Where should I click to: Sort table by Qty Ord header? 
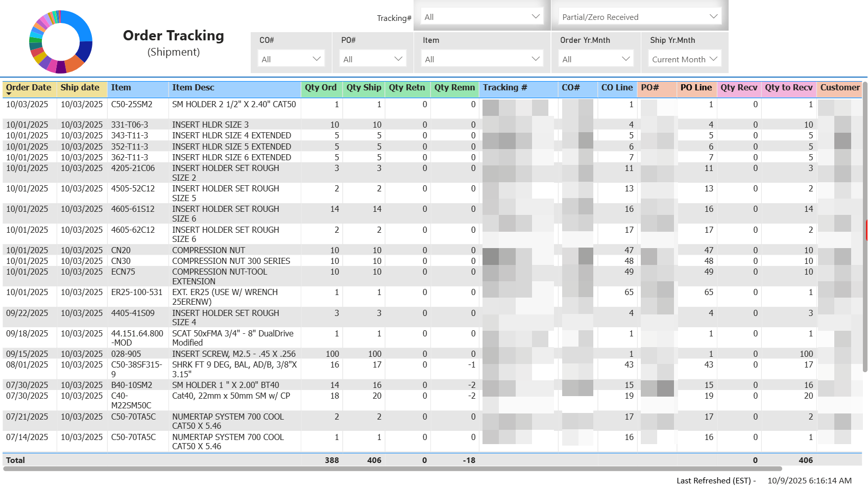[x=321, y=88]
